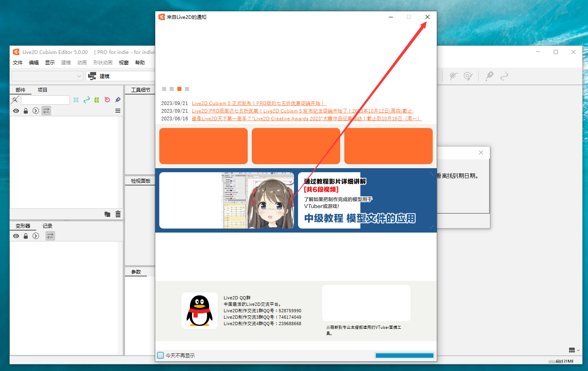Click trash icon in Parts panel
The image size is (588, 371).
point(118,214)
